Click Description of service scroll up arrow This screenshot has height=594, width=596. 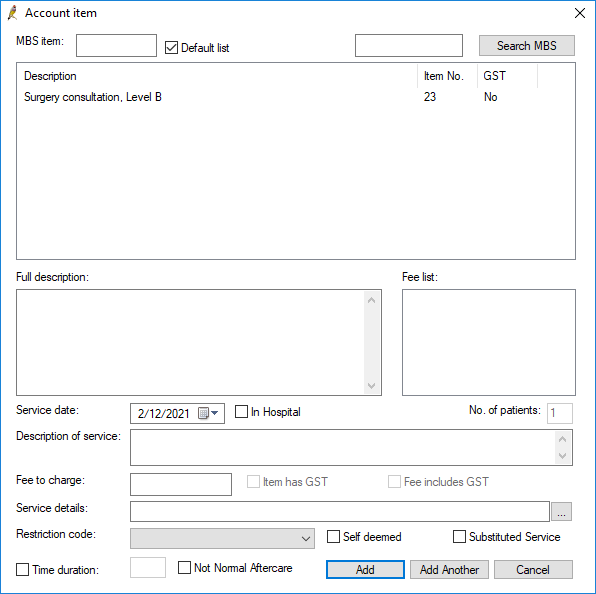pyautogui.click(x=563, y=439)
